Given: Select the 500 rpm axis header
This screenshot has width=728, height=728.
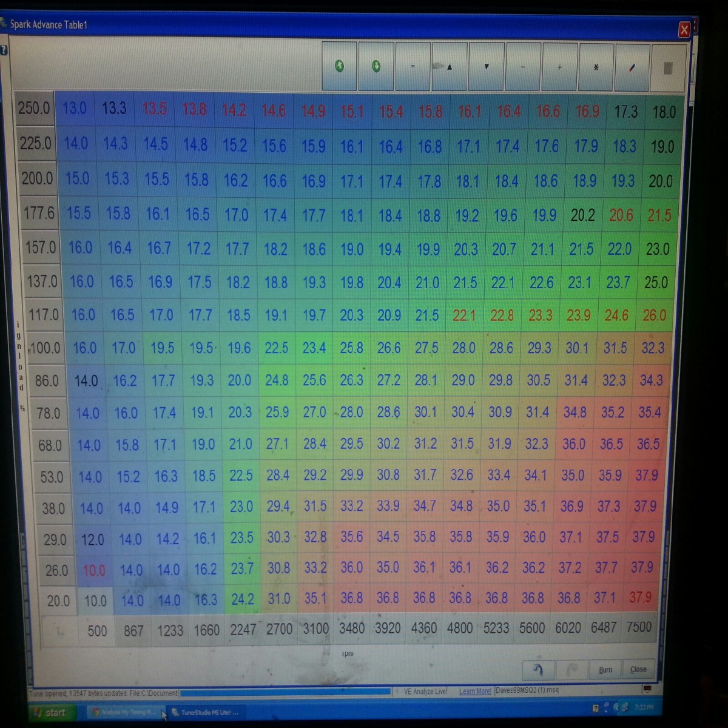Looking at the screenshot, I should click(x=97, y=631).
